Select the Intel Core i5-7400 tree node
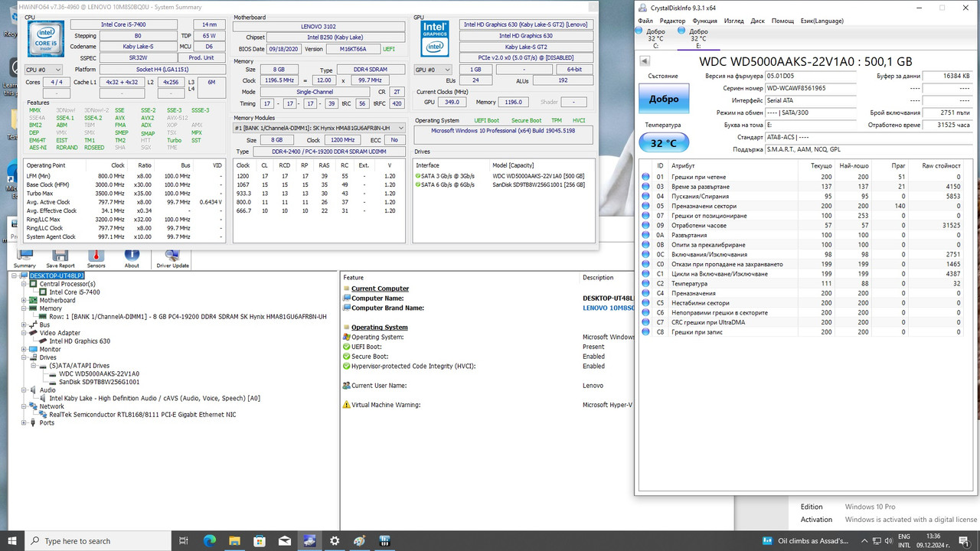The image size is (980, 551). pyautogui.click(x=74, y=292)
